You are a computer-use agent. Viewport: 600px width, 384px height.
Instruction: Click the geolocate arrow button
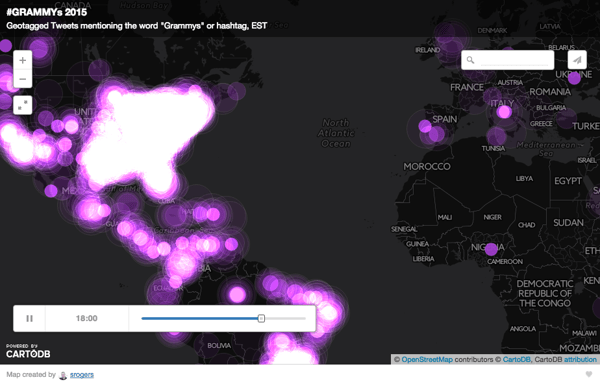coord(577,60)
